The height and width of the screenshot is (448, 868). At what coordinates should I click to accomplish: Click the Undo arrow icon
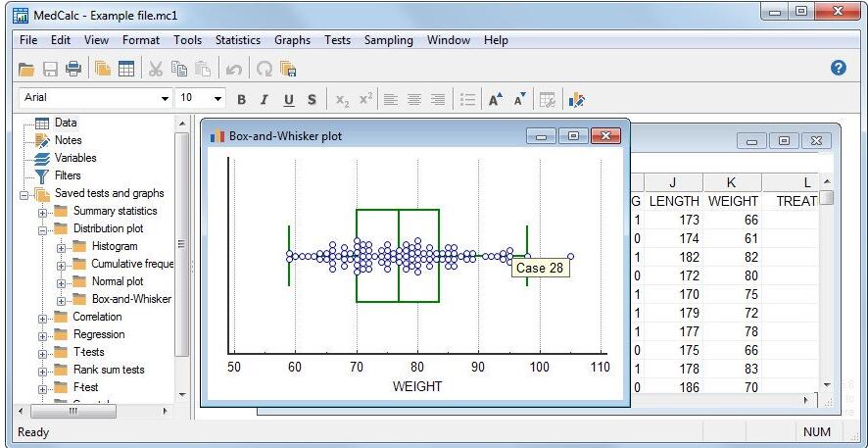point(233,70)
